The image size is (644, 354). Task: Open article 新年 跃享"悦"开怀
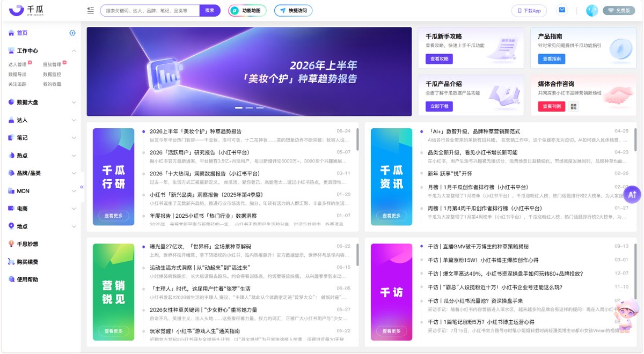click(x=450, y=173)
